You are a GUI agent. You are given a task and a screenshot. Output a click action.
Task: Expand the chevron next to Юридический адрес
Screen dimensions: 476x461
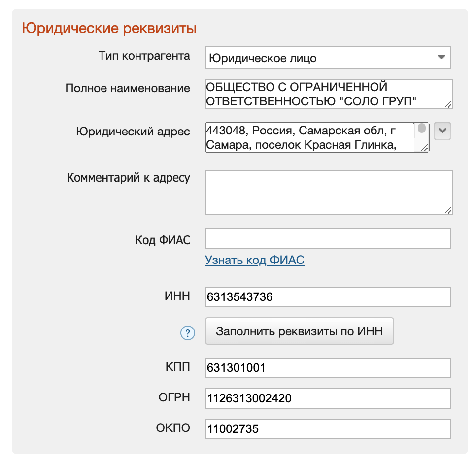[442, 131]
